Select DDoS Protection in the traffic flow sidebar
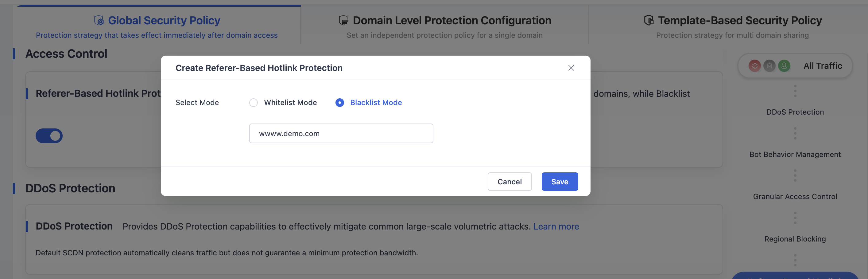This screenshot has width=868, height=279. (795, 112)
